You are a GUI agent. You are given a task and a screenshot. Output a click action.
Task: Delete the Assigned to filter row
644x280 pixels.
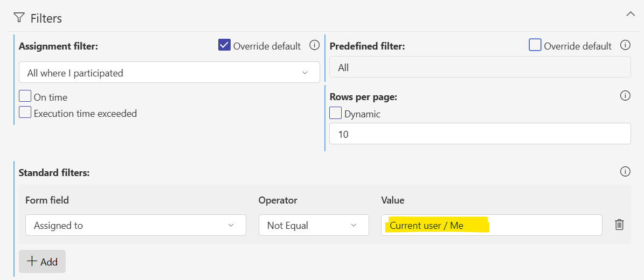(x=619, y=225)
